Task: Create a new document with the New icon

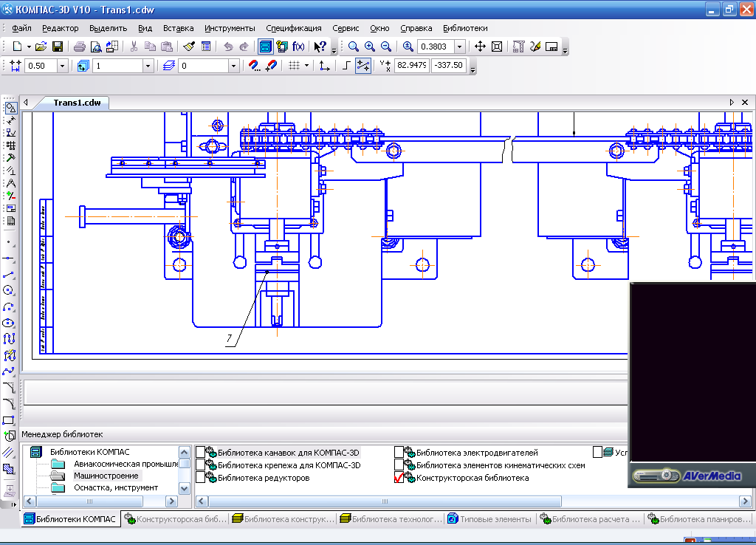Action: [x=18, y=47]
